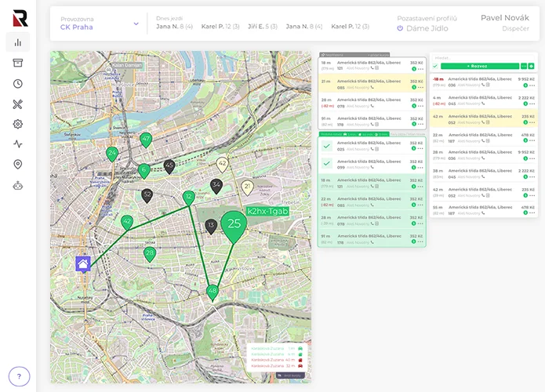545x392 pixels.
Task: Select the large green map pin 25
Action: [234, 224]
